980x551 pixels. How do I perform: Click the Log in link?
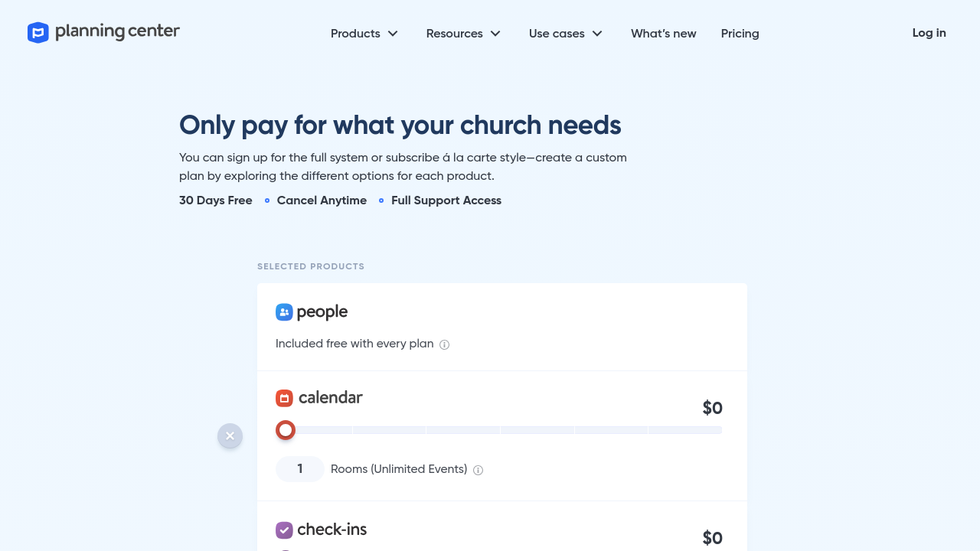point(929,33)
